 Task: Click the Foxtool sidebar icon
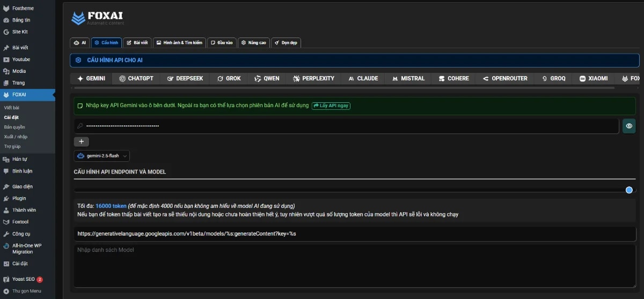click(x=6, y=222)
